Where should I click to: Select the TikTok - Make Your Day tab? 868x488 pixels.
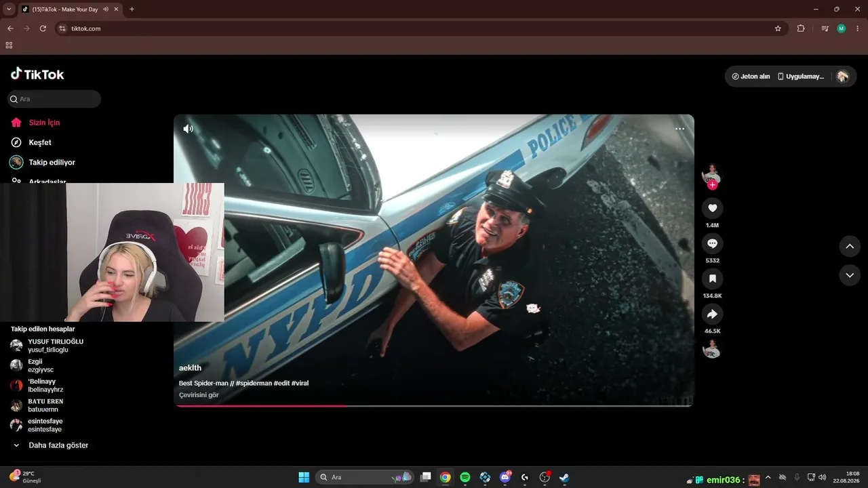coord(65,9)
